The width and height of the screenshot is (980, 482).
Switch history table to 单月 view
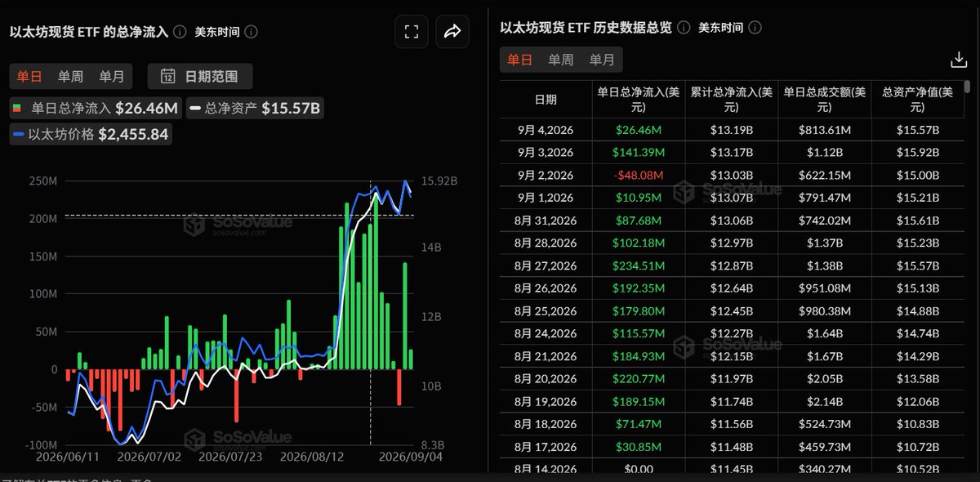tap(602, 60)
